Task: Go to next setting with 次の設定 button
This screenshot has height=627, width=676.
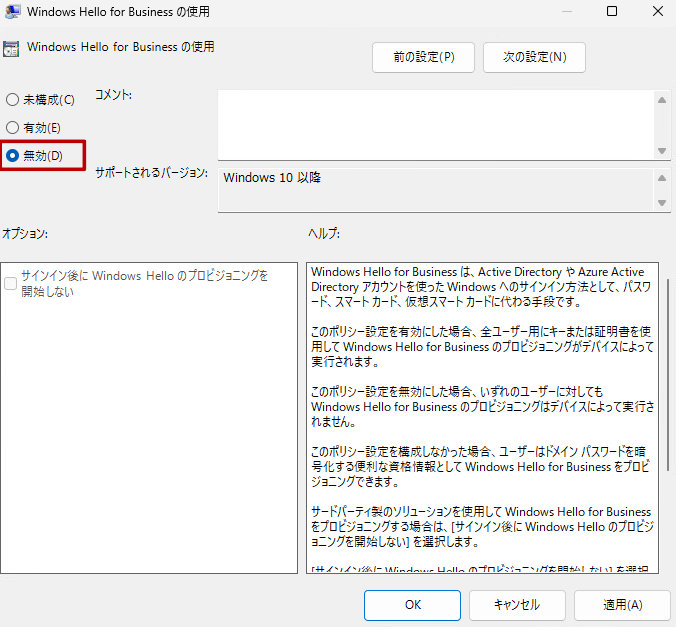Action: (x=534, y=57)
